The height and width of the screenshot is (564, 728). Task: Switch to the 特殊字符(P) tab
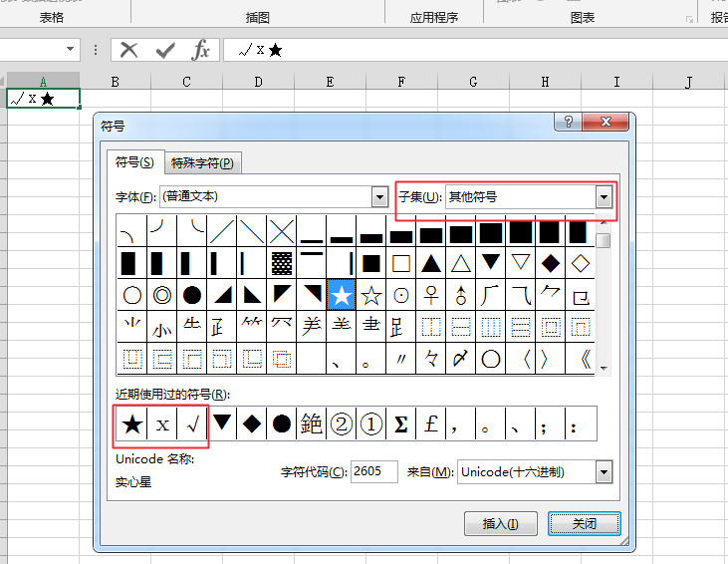coord(202,163)
